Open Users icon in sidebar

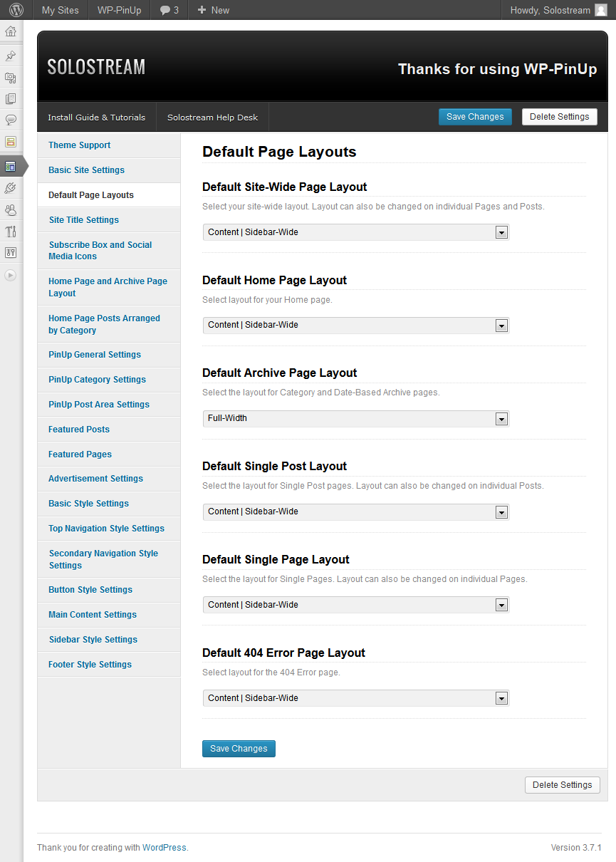(x=11, y=210)
